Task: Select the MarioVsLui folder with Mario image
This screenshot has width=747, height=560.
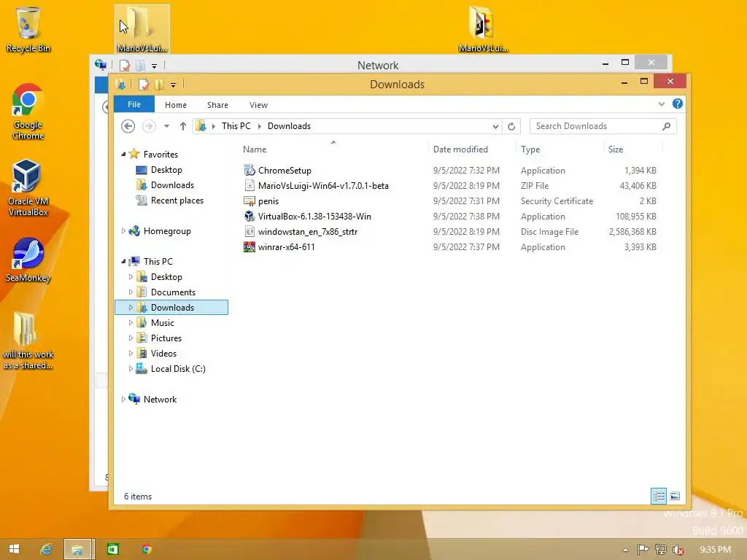Action: [483, 29]
